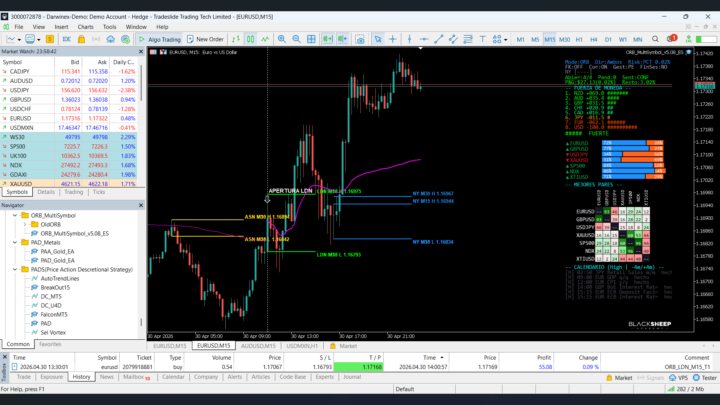Open graphical objects dropdown arrow
The width and height of the screenshot is (720, 405).
click(x=506, y=39)
